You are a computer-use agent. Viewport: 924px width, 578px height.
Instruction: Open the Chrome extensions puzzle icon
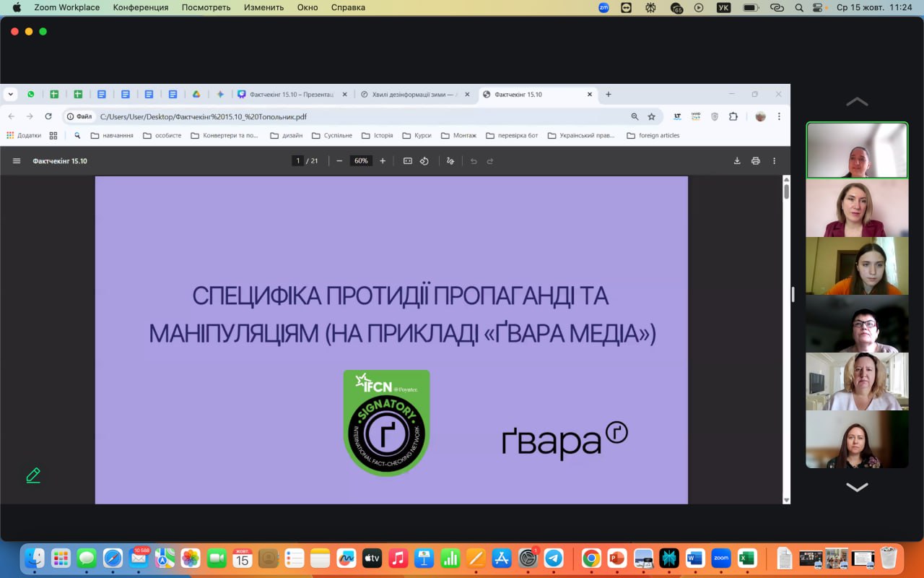tap(733, 116)
